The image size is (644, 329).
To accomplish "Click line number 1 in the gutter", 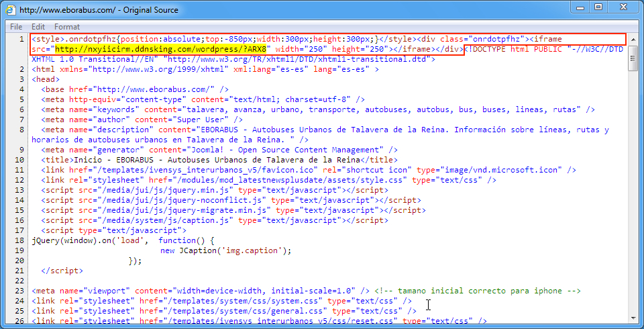I will click(21, 39).
